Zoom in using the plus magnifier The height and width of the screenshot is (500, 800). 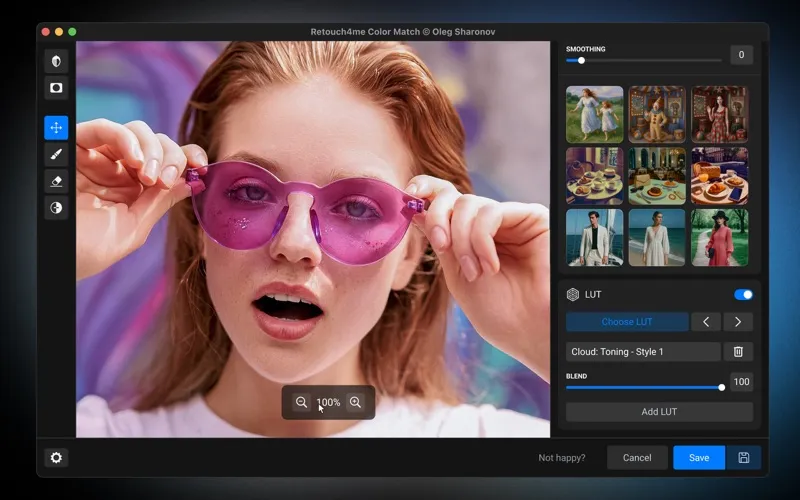click(355, 402)
